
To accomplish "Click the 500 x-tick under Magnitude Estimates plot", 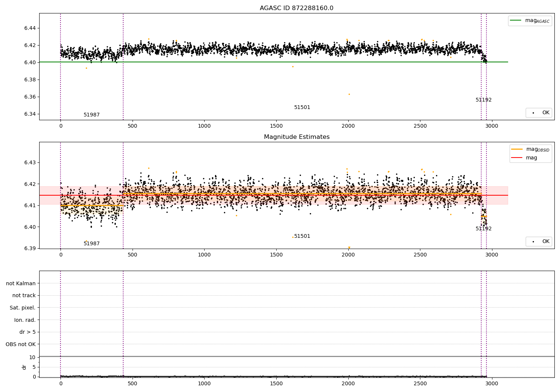I will pyautogui.click(x=133, y=255).
